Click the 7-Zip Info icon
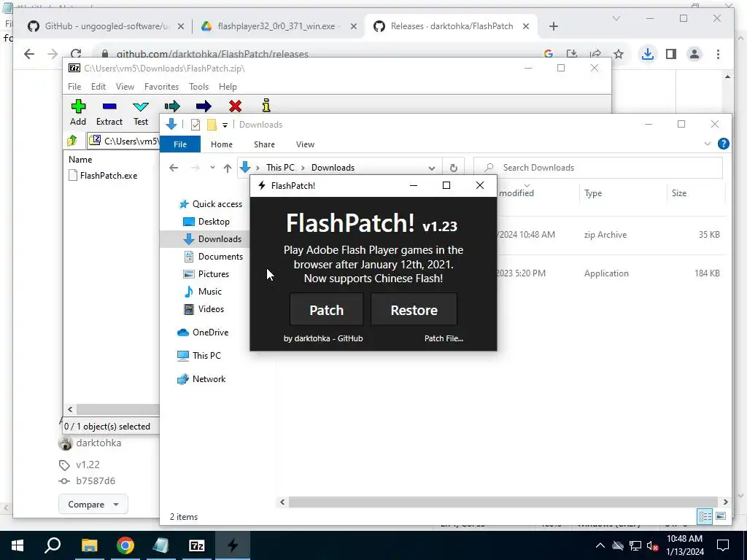This screenshot has height=560, width=747. click(266, 105)
